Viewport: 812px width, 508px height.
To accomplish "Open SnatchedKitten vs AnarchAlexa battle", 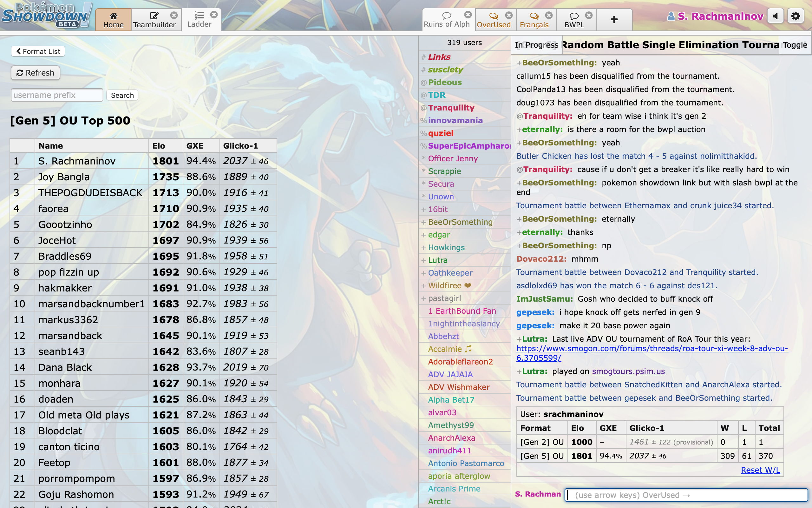I will (649, 385).
